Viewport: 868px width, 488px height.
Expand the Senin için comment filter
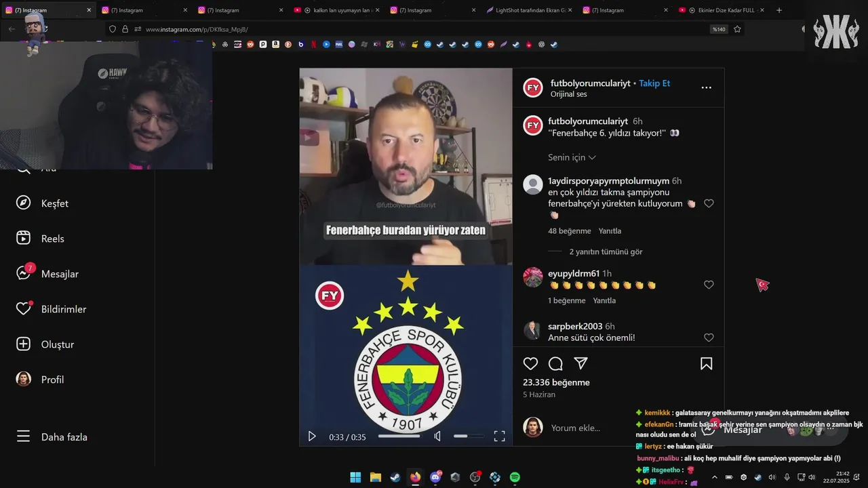click(x=572, y=157)
